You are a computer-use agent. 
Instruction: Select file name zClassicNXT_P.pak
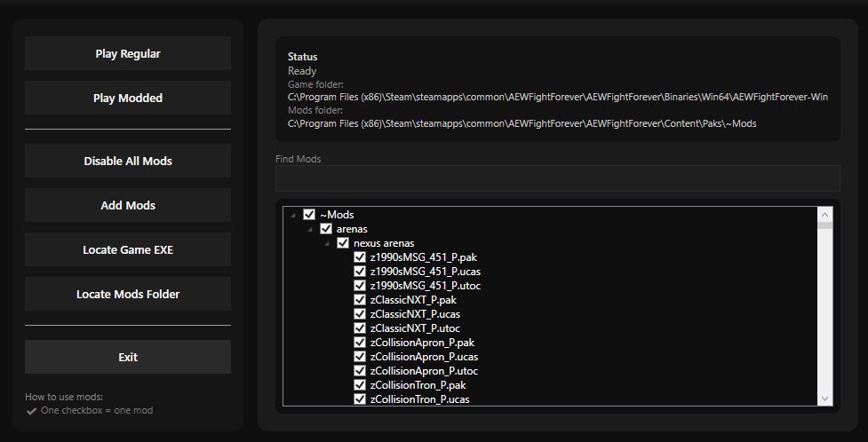point(413,300)
